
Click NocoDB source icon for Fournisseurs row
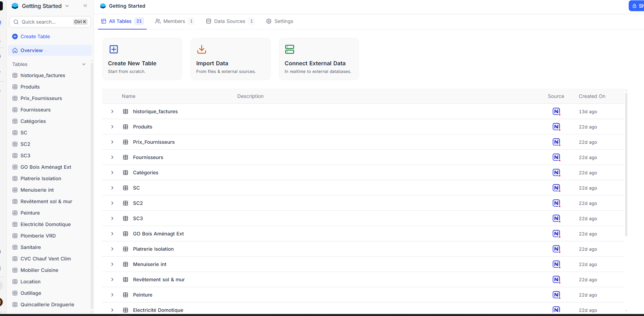coord(556,157)
